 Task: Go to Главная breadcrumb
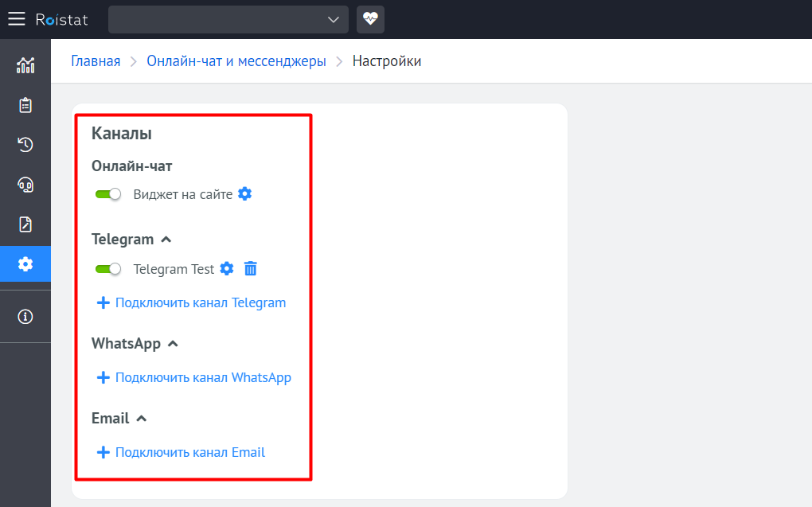coord(96,61)
